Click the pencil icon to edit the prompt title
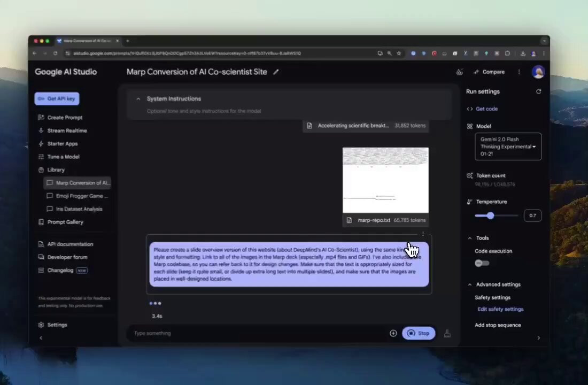This screenshot has width=588, height=385. pyautogui.click(x=276, y=72)
